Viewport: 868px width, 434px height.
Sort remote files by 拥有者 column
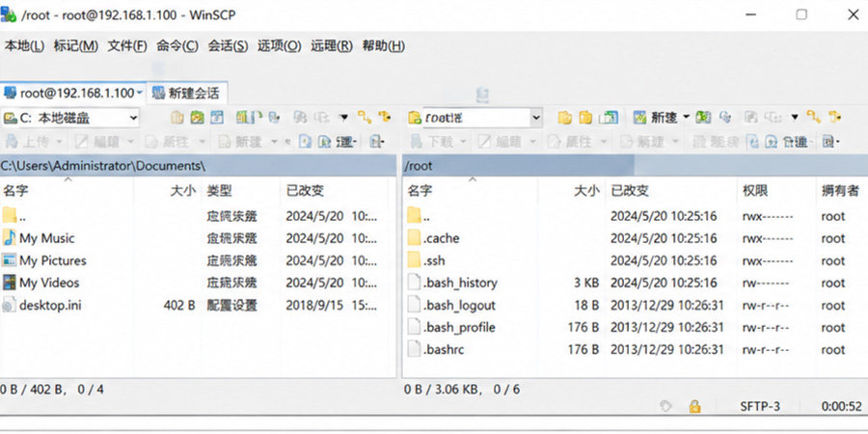pos(841,191)
